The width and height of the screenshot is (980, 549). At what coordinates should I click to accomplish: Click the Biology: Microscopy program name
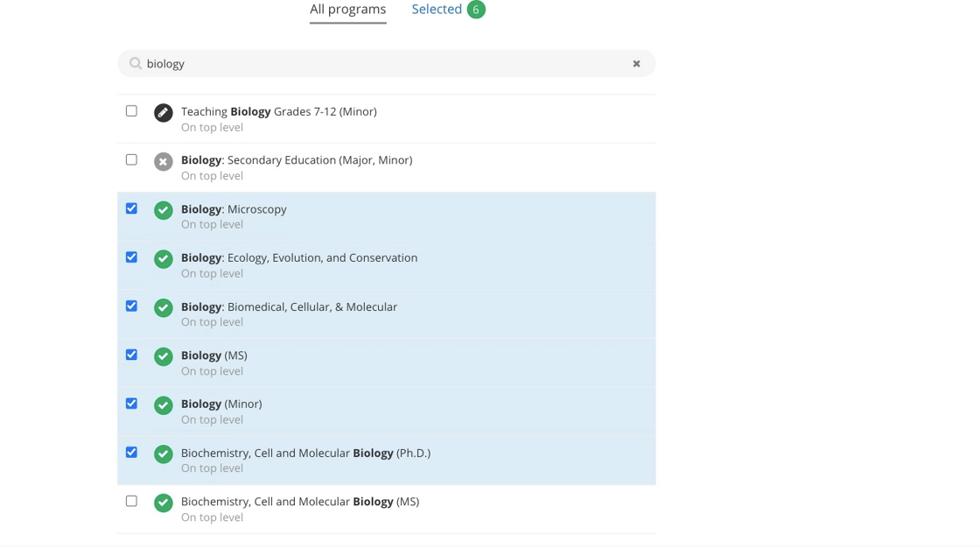(234, 209)
